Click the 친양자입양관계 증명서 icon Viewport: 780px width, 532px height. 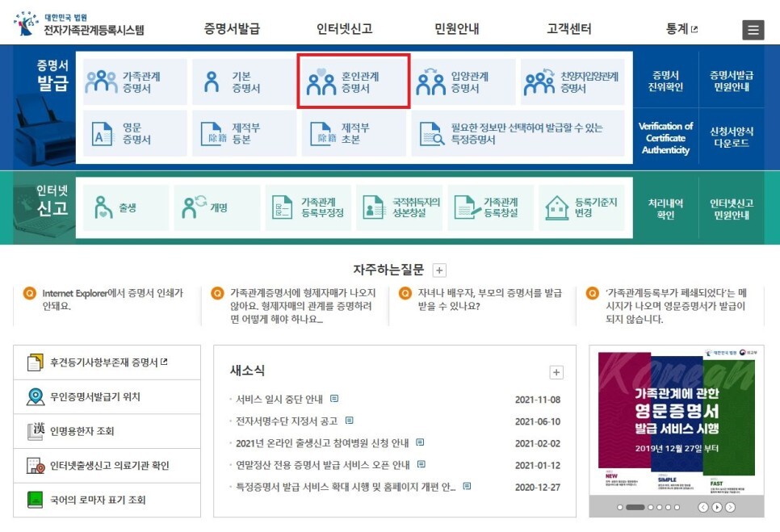(x=539, y=82)
